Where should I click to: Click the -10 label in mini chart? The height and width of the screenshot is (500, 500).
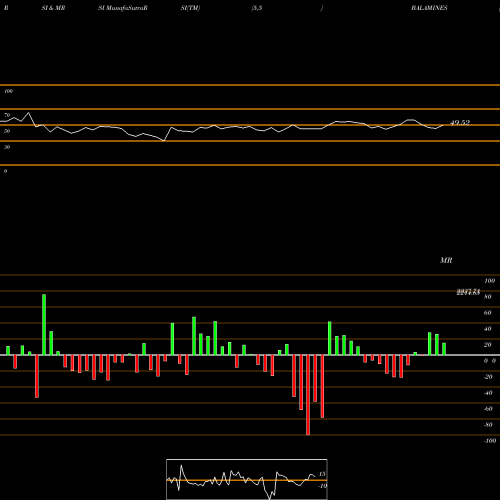coord(322,486)
